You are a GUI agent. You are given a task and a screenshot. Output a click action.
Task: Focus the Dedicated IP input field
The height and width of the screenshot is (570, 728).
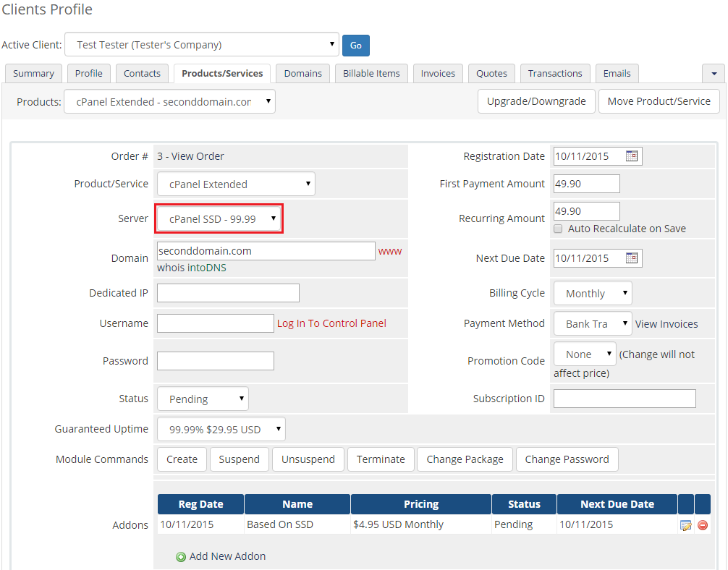coord(228,293)
